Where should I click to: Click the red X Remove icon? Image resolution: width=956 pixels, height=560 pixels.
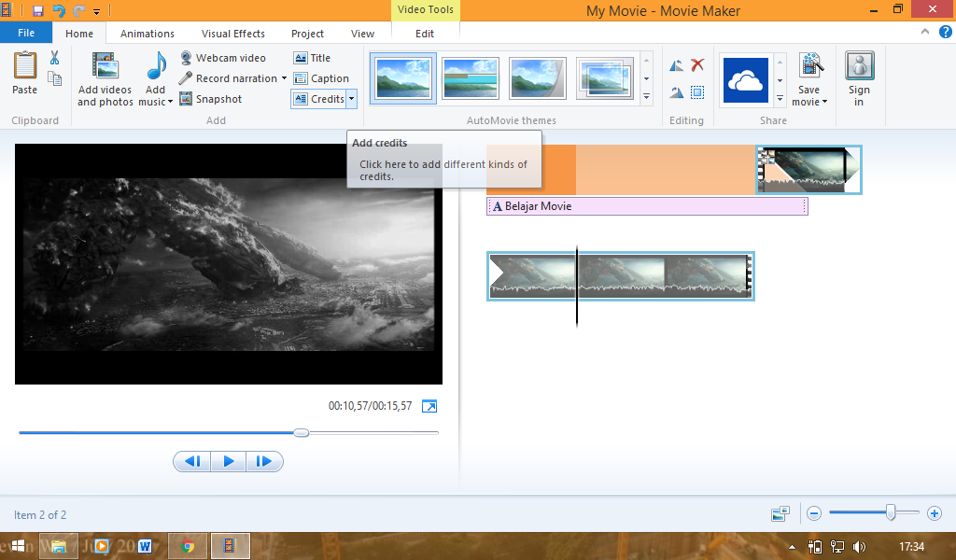[697, 64]
